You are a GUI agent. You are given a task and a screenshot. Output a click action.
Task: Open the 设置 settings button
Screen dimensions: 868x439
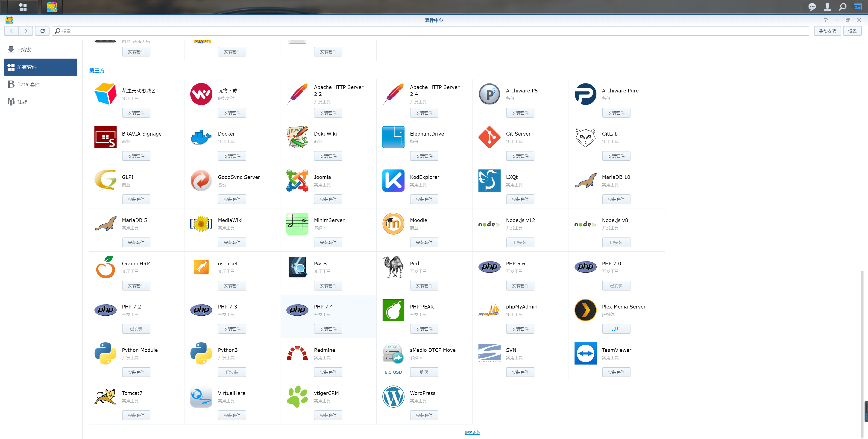click(x=852, y=31)
